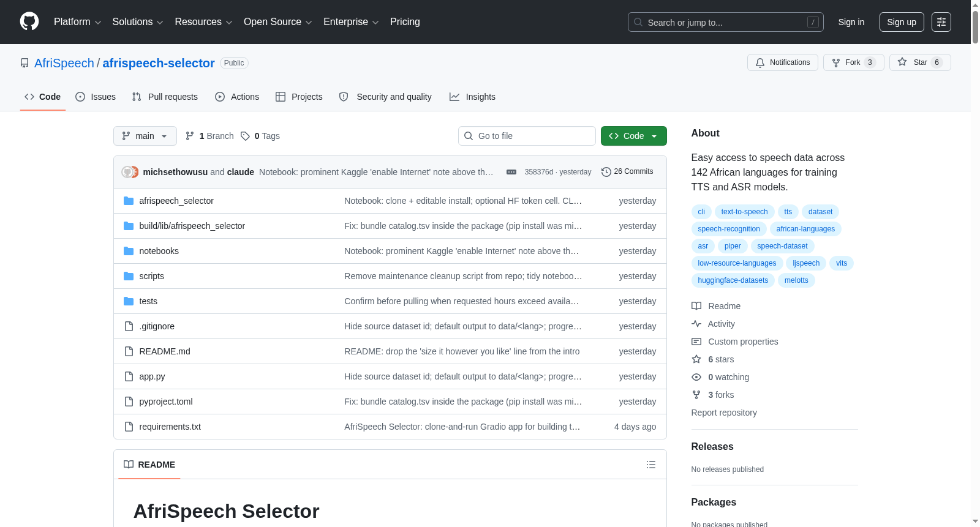Expand the Solutions menu
The image size is (980, 527).
[x=138, y=22]
